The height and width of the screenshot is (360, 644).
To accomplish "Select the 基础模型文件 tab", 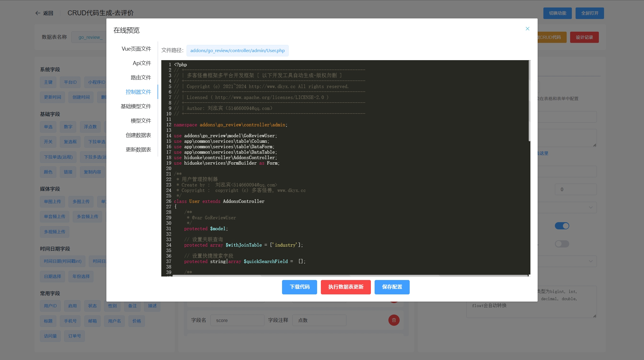I will [x=136, y=106].
